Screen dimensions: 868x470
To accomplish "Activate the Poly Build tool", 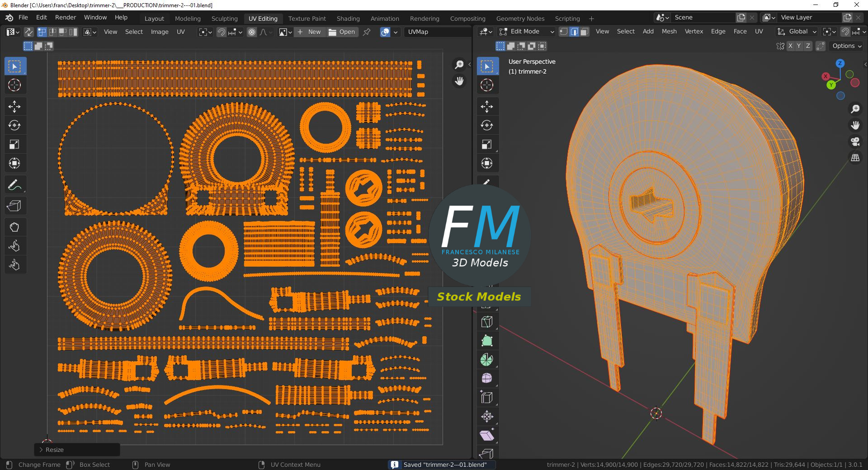I will (487, 341).
